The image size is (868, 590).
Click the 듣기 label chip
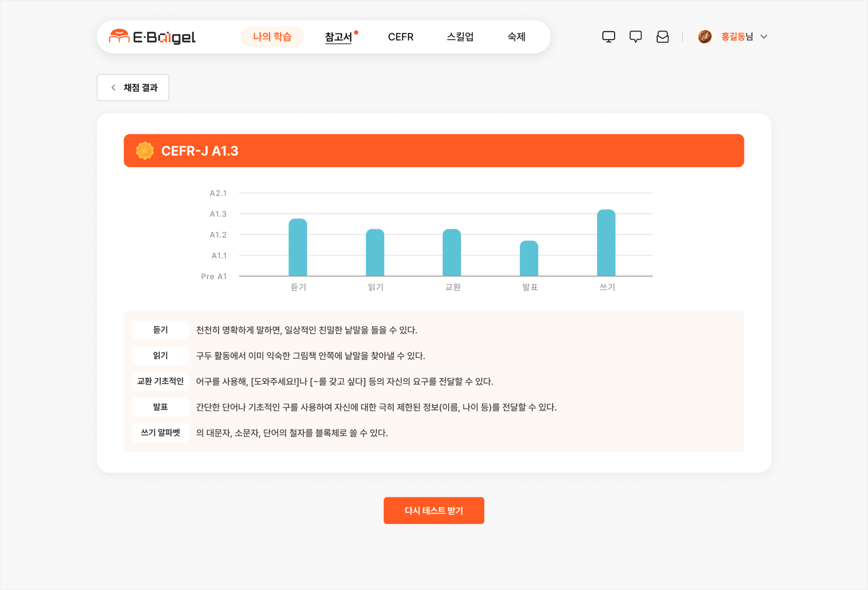(160, 330)
